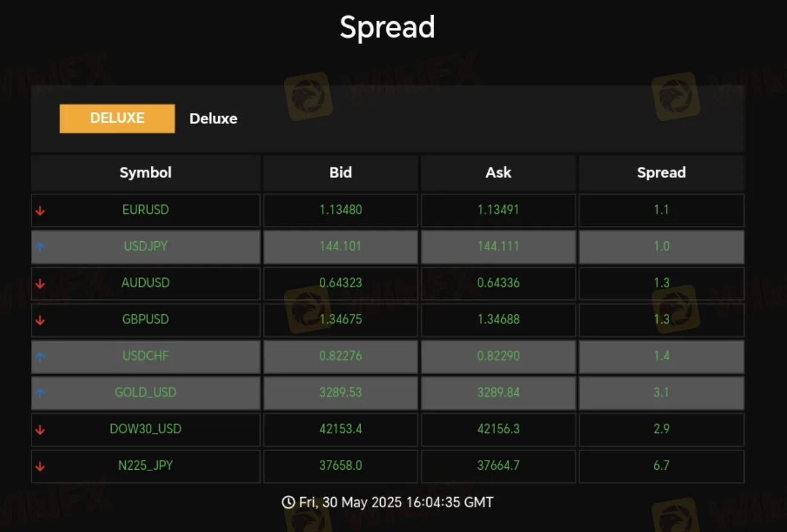787x532 pixels.
Task: Click the red down arrow beside AUDUSD
Action: [40, 284]
